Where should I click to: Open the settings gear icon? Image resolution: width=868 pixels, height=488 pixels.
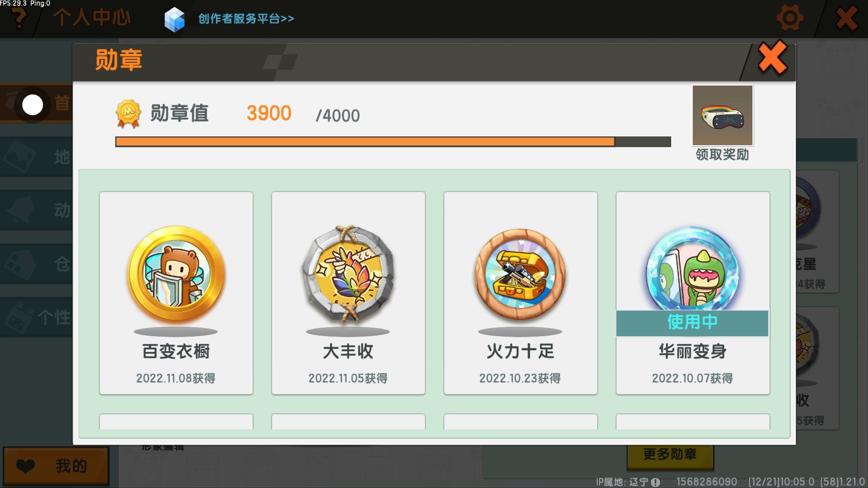pos(789,18)
